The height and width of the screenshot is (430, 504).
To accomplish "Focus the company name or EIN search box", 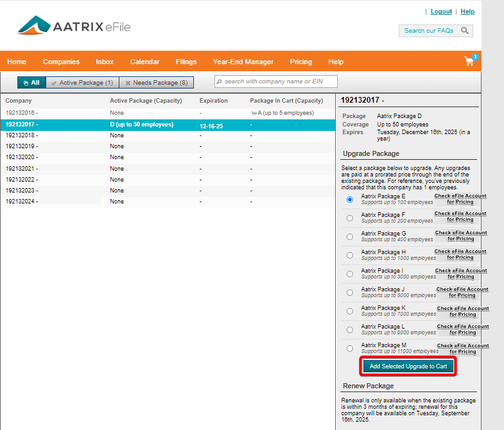I will pyautogui.click(x=276, y=82).
